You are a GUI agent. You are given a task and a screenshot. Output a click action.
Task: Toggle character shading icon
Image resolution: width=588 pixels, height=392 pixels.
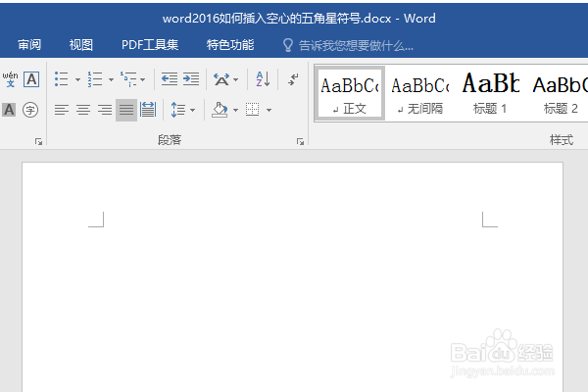coord(9,110)
